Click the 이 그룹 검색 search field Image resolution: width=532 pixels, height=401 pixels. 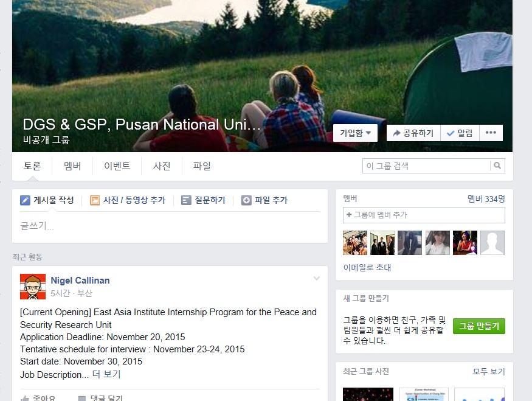[x=426, y=166]
